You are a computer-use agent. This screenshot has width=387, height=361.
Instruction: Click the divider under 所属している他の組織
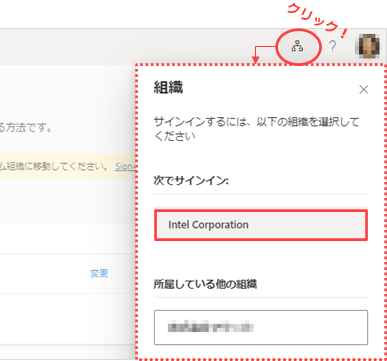click(261, 297)
